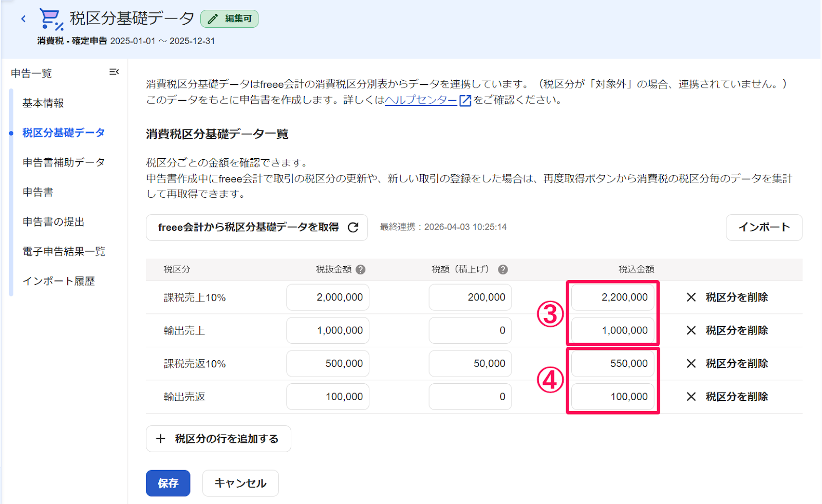Click the 消費税区分基礎データ一覧 heading
The width and height of the screenshot is (822, 504).
pyautogui.click(x=217, y=134)
